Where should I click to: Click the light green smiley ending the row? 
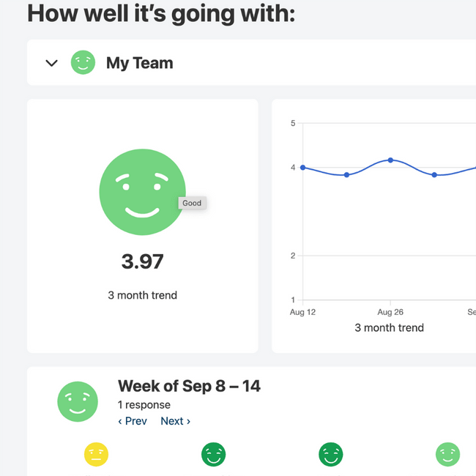tap(447, 455)
